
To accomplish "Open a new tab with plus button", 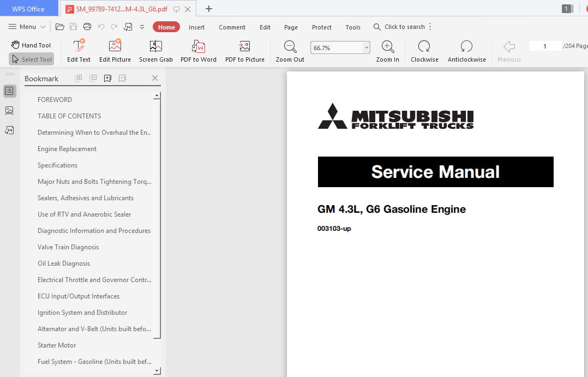I will click(x=209, y=9).
